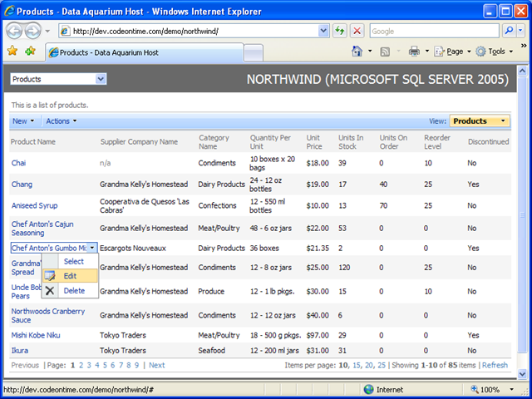
Task: Click the Edit pencil icon in context menu
Action: pos(50,276)
